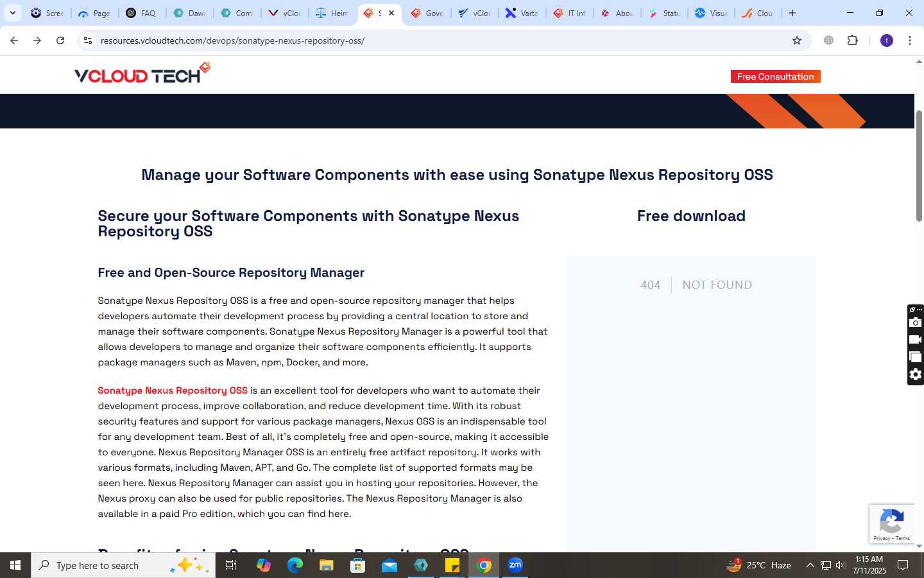The width and height of the screenshot is (924, 578).
Task: Open the Chrome three-dot menu
Action: pos(910,40)
